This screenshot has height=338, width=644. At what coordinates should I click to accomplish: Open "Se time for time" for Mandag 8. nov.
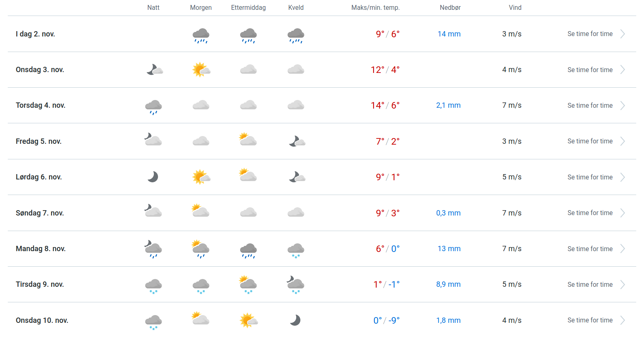pos(590,249)
